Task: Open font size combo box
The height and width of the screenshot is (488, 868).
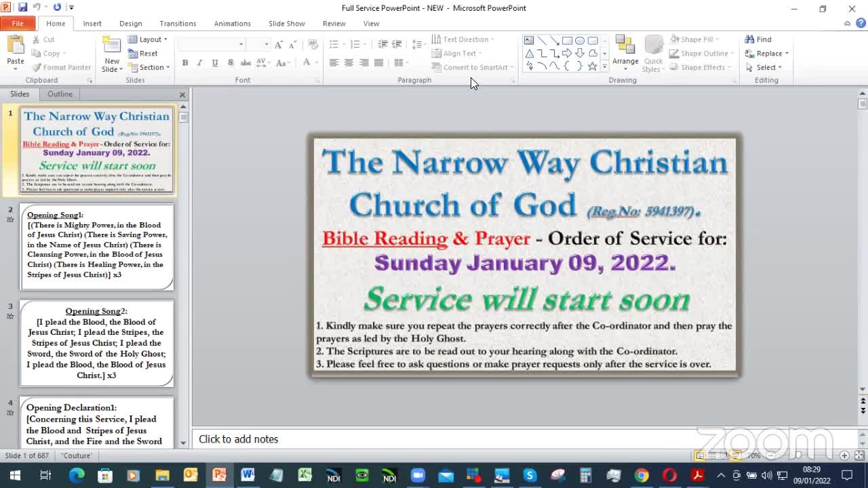Action: click(x=258, y=45)
